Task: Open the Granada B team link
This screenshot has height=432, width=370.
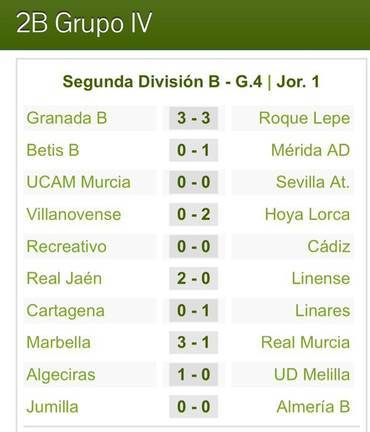Action: [x=67, y=118]
